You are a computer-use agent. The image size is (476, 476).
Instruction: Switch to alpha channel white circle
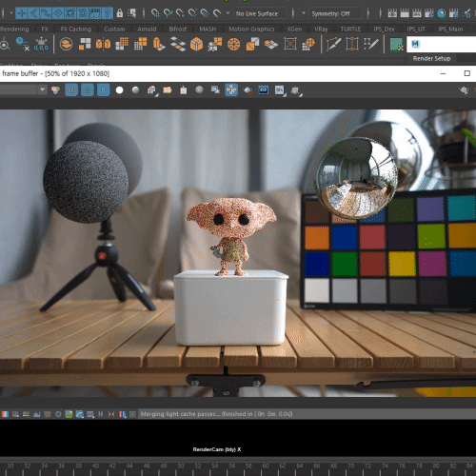point(119,90)
